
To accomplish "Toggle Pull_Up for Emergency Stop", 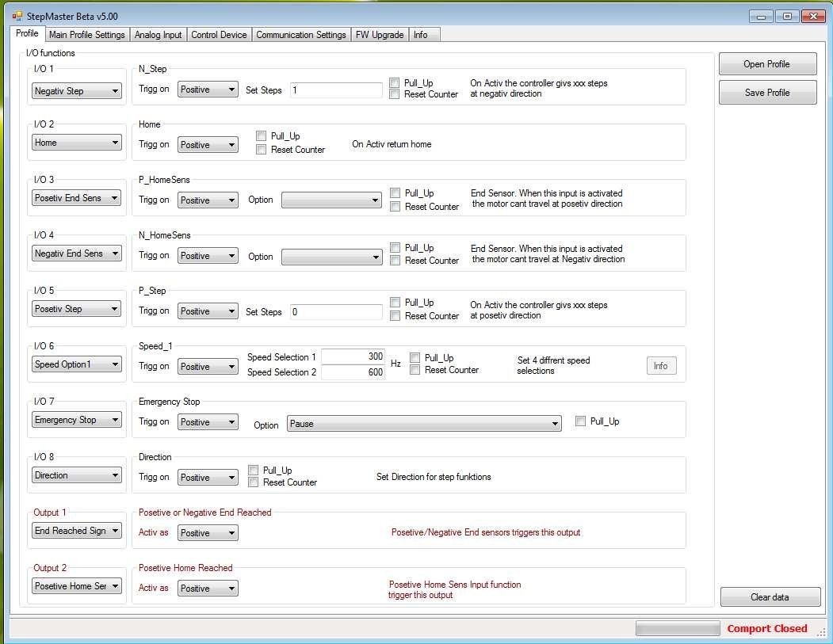I will pyautogui.click(x=581, y=421).
